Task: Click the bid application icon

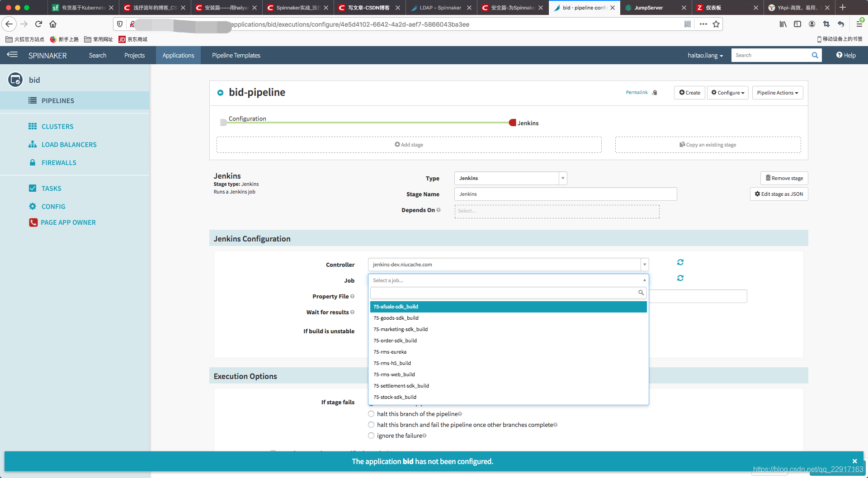Action: point(15,80)
